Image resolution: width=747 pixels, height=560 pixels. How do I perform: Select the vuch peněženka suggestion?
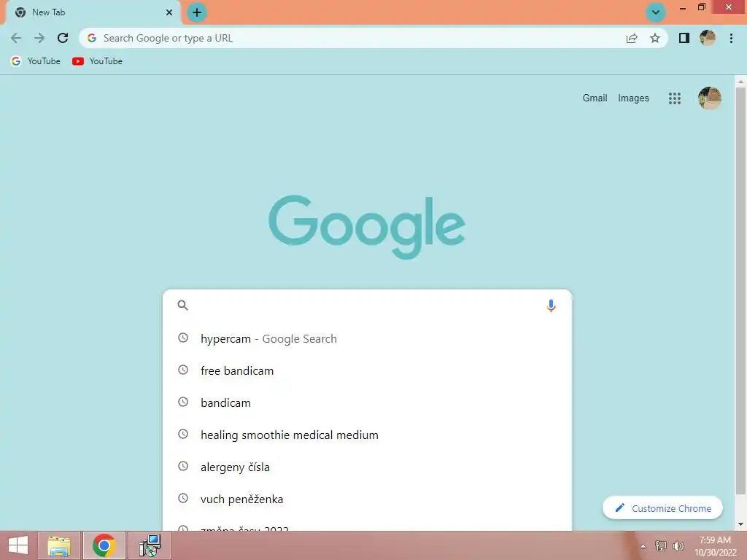click(367, 499)
